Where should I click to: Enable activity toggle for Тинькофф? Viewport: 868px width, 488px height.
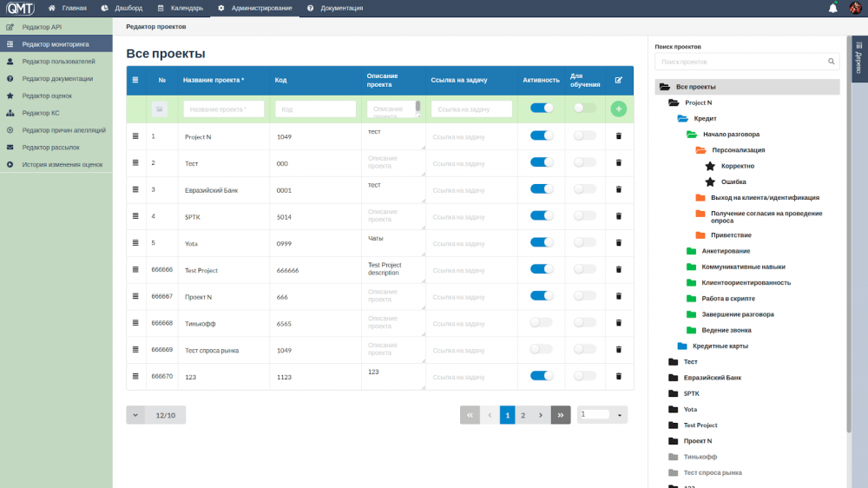(542, 322)
